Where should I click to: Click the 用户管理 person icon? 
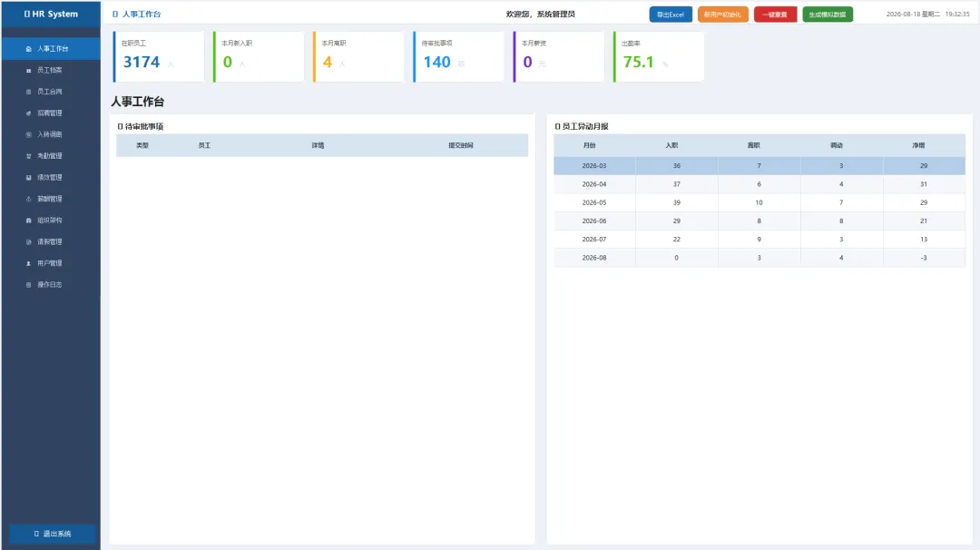tap(29, 263)
